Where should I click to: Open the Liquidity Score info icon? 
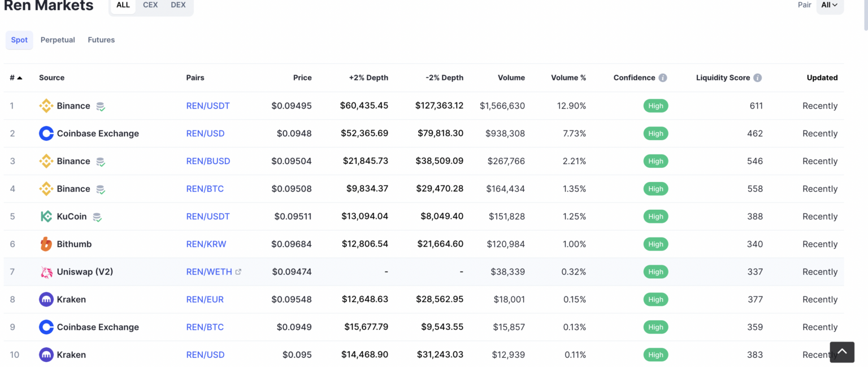[758, 78]
